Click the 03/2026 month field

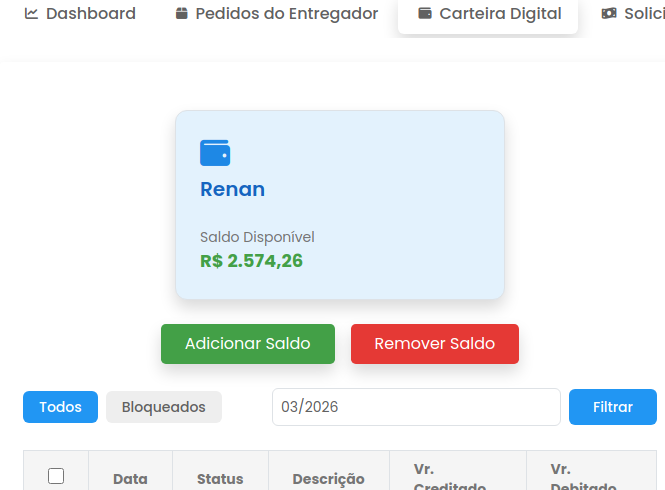[x=416, y=407]
